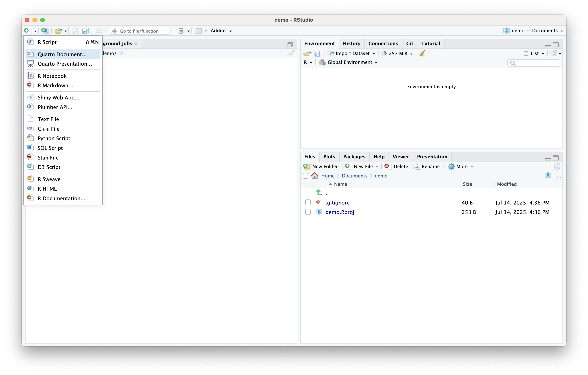
Task: Click the new project icon in toolbar
Action: pos(45,31)
